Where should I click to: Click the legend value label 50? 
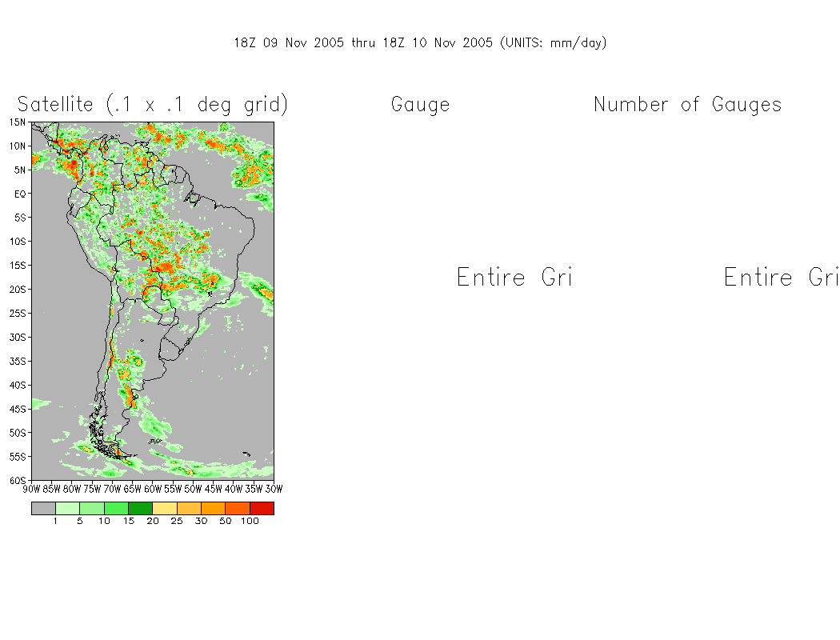pos(226,521)
